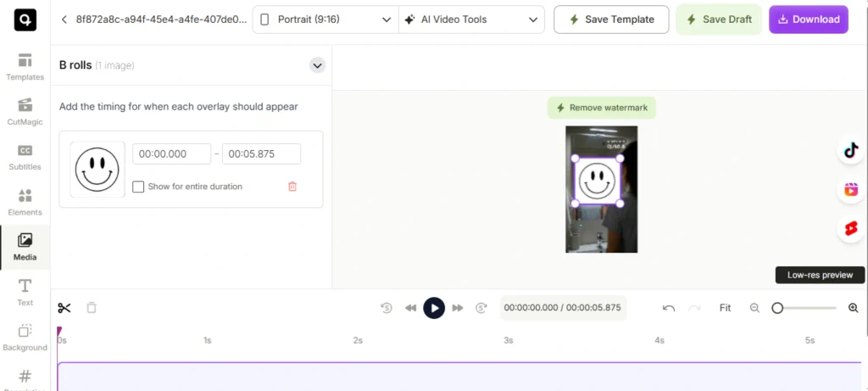
Task: Collapse the B rolls panel chevron
Action: pyautogui.click(x=317, y=65)
